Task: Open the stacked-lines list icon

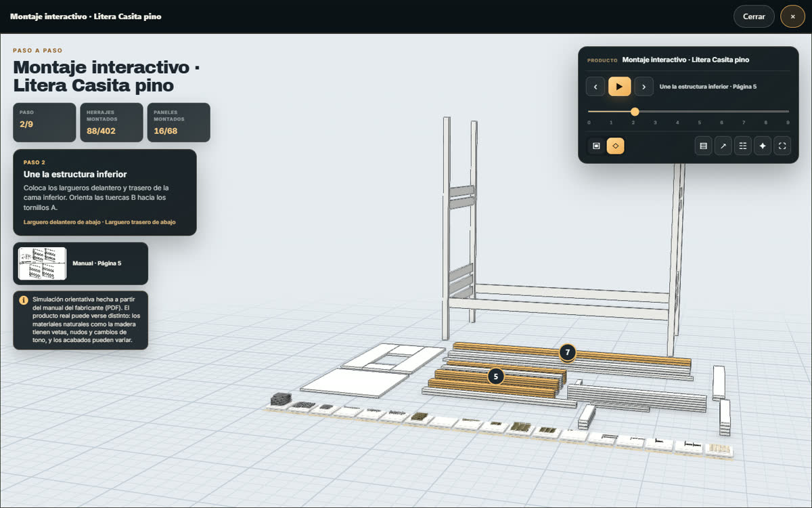Action: click(x=704, y=146)
